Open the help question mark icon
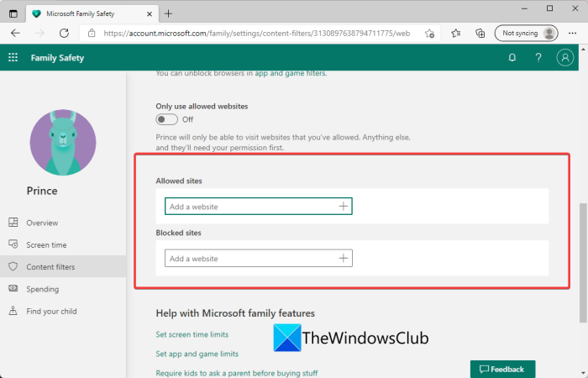588x378 pixels. coord(538,57)
